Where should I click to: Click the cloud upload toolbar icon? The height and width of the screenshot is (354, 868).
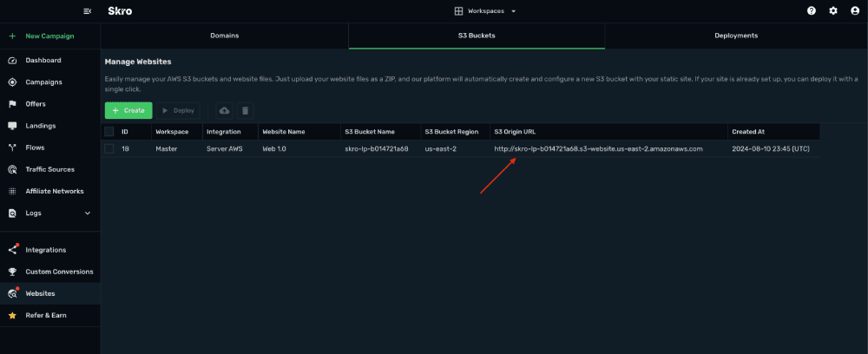pos(224,111)
